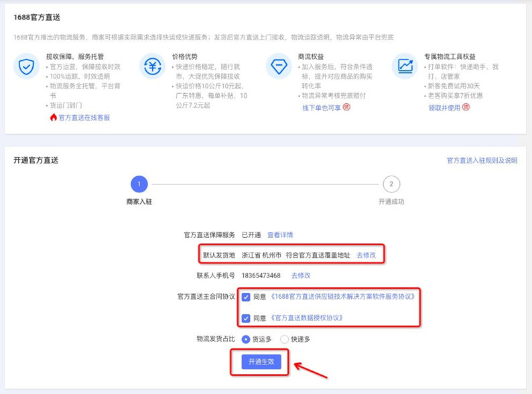532x394 pixels.
Task: Select step 1 circle 商家入驻
Action: pyautogui.click(x=139, y=184)
